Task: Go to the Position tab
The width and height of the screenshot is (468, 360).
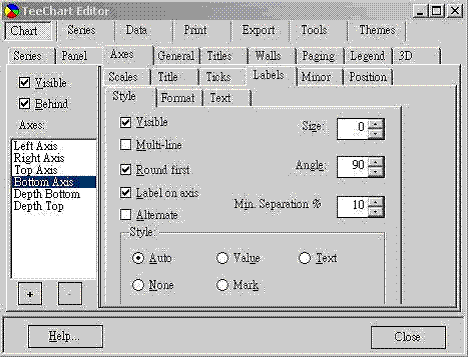Action: 368,77
